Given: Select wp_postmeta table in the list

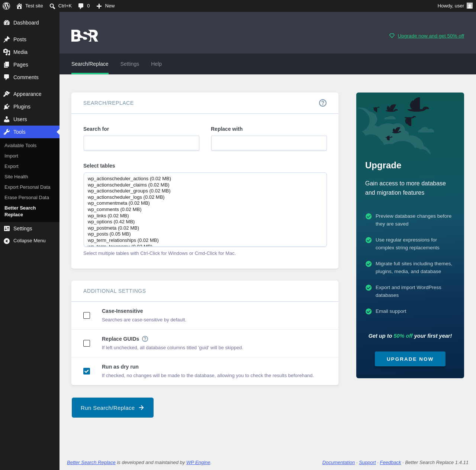Looking at the screenshot, I should 205,228.
